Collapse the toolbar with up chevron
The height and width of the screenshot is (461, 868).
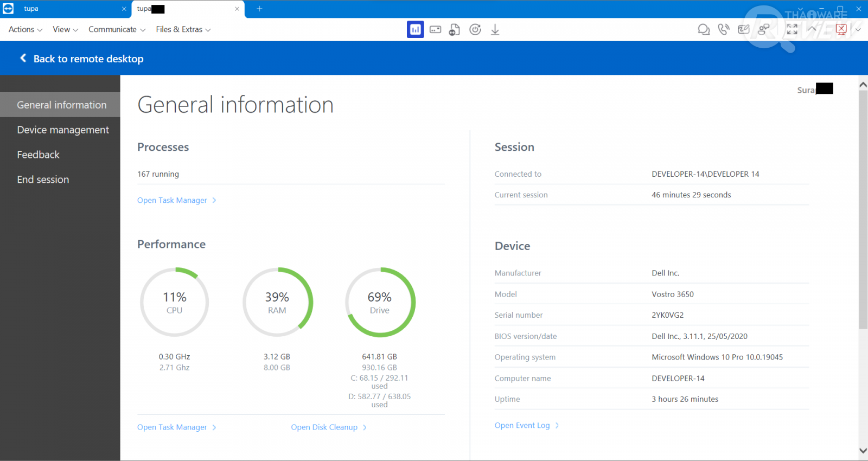coord(812,29)
